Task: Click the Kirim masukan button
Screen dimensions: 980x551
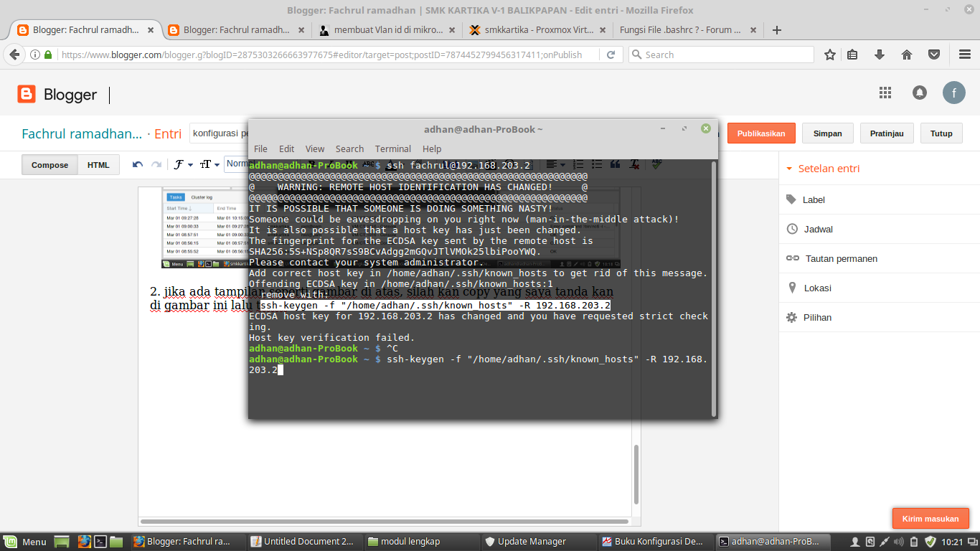Action: (x=930, y=518)
